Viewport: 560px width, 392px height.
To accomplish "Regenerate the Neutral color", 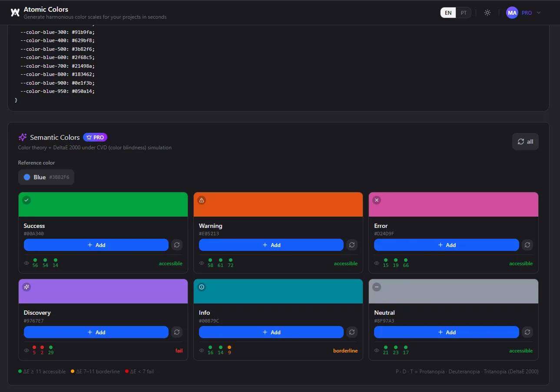I will (527, 332).
